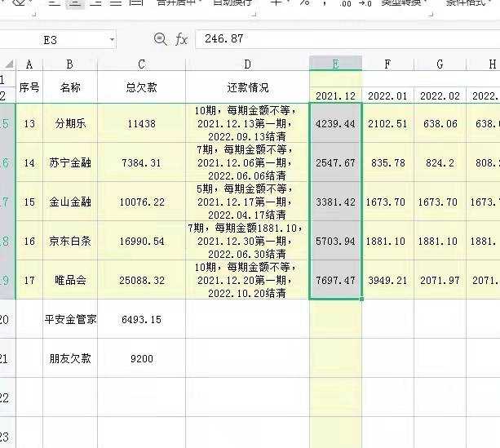
Task: Select the 朋友欠款 cell
Action: pos(70,358)
